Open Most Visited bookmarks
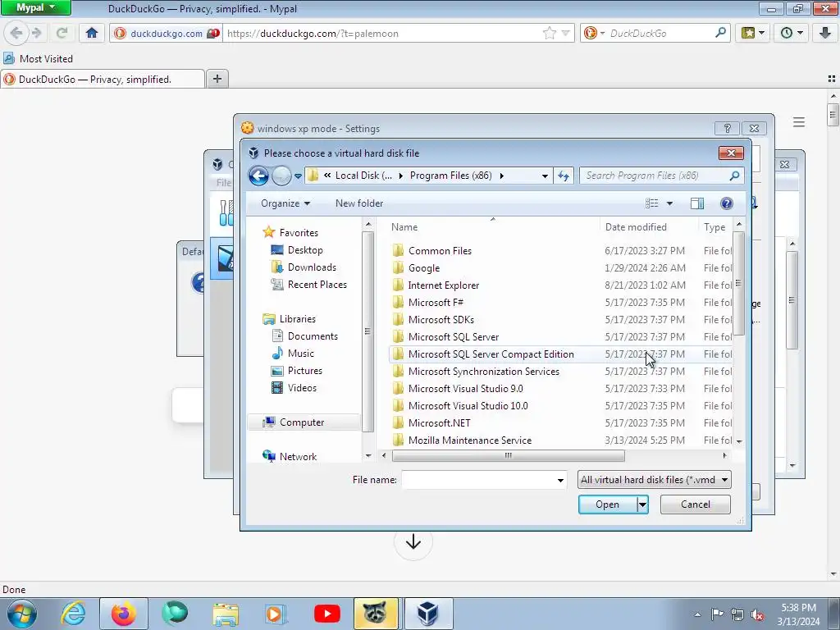Viewport: 840px width, 630px height. coord(38,58)
